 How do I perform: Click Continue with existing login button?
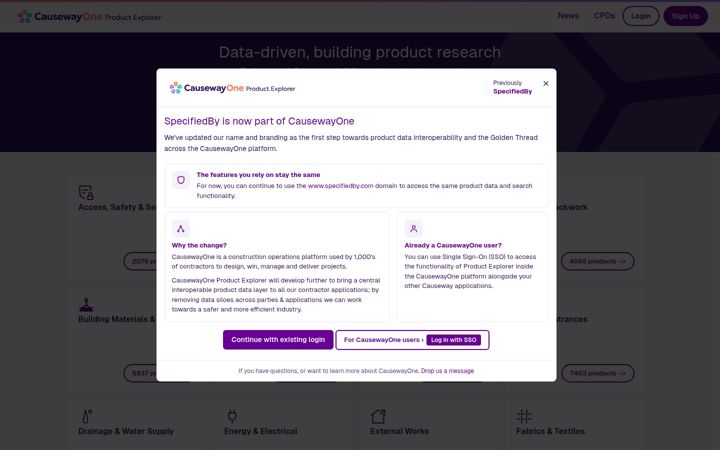[278, 340]
